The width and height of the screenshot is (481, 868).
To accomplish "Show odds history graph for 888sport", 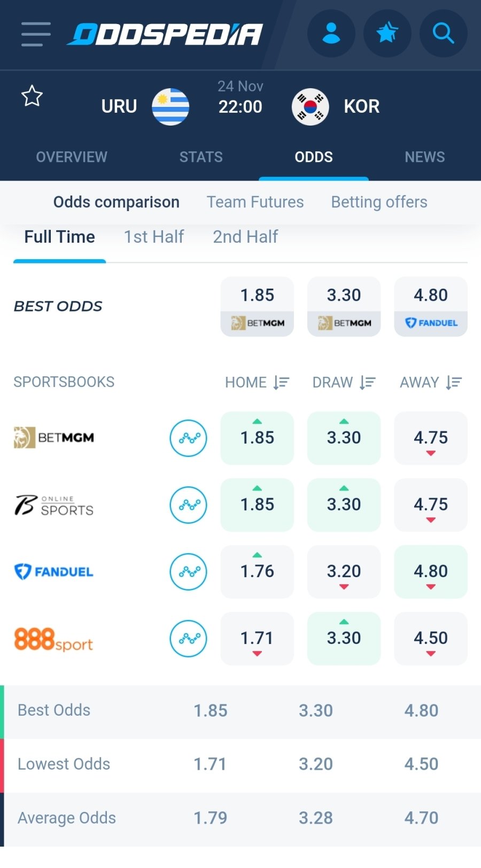I will (188, 639).
